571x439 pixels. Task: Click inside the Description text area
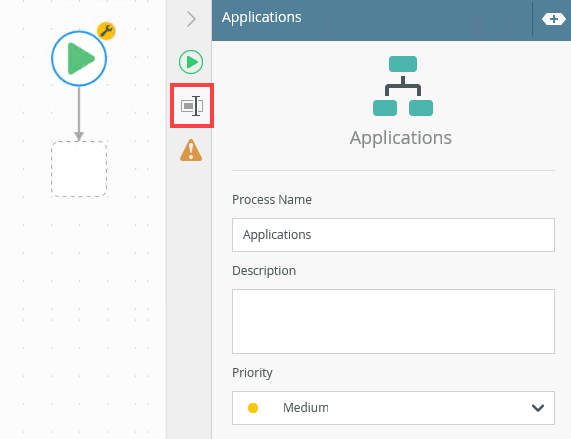click(x=393, y=321)
